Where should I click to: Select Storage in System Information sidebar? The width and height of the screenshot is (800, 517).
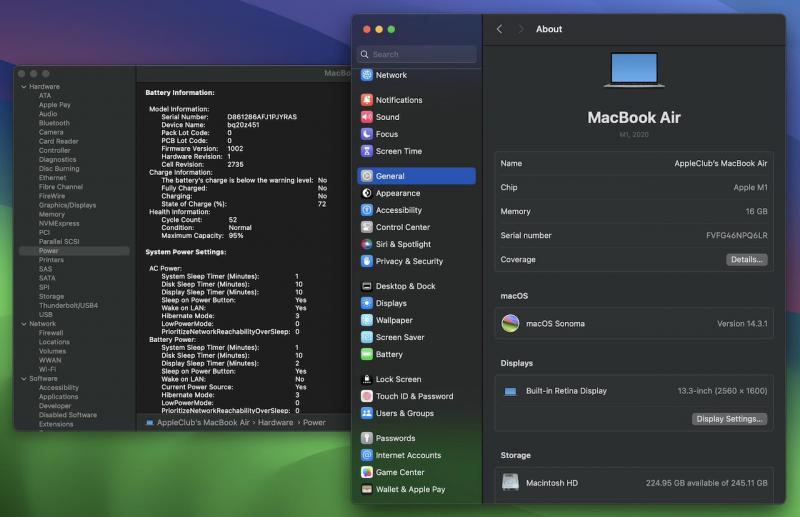(51, 297)
